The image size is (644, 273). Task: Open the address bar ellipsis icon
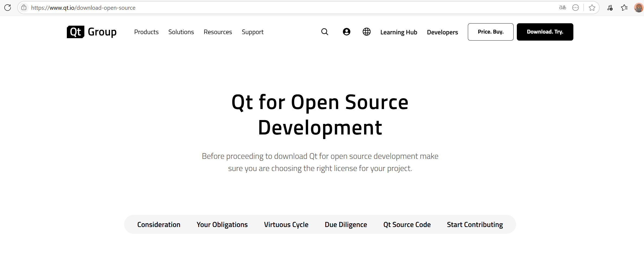coord(576,8)
